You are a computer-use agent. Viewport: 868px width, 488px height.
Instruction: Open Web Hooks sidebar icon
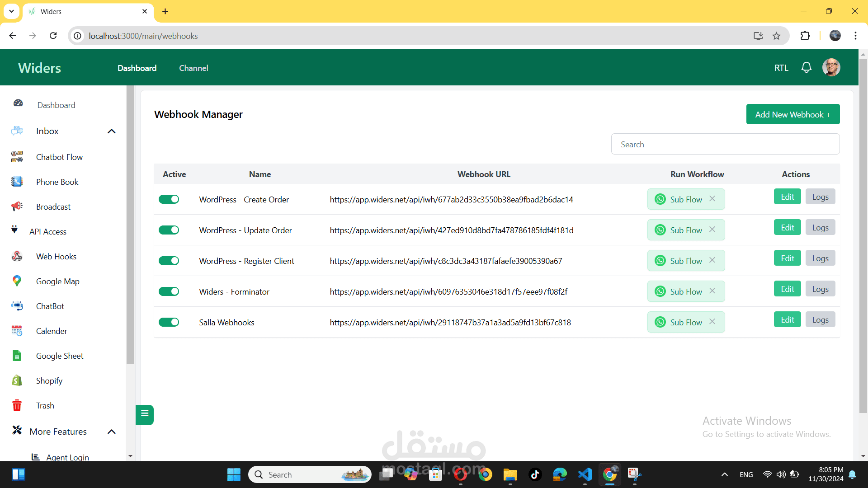tap(17, 256)
